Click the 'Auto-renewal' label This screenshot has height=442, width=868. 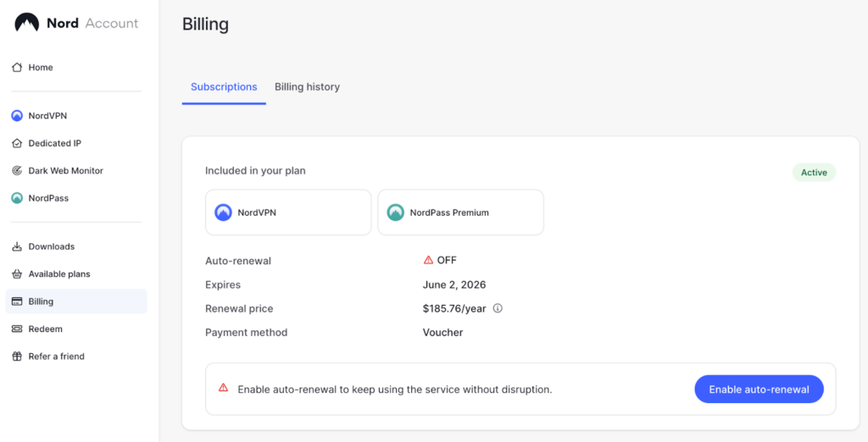tap(238, 261)
